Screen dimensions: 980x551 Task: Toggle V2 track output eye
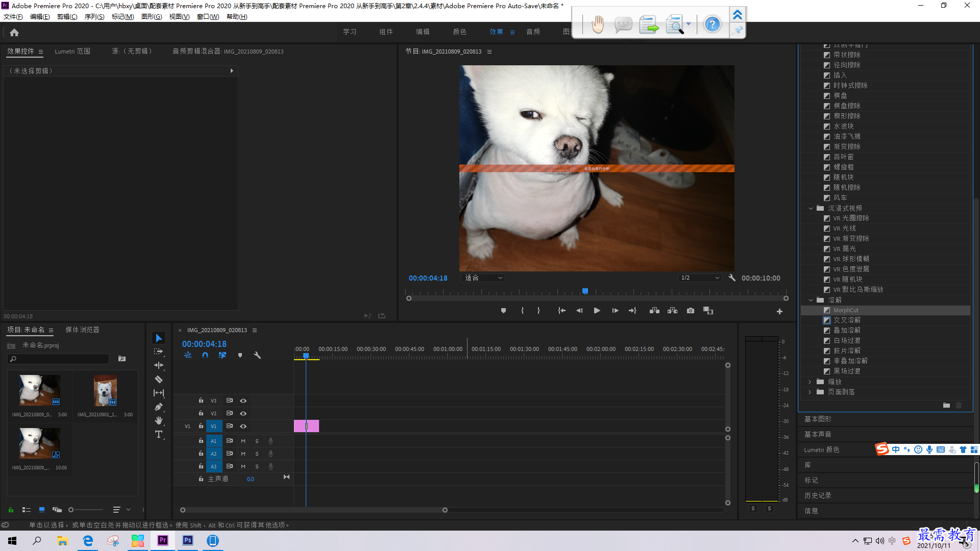[x=243, y=414]
